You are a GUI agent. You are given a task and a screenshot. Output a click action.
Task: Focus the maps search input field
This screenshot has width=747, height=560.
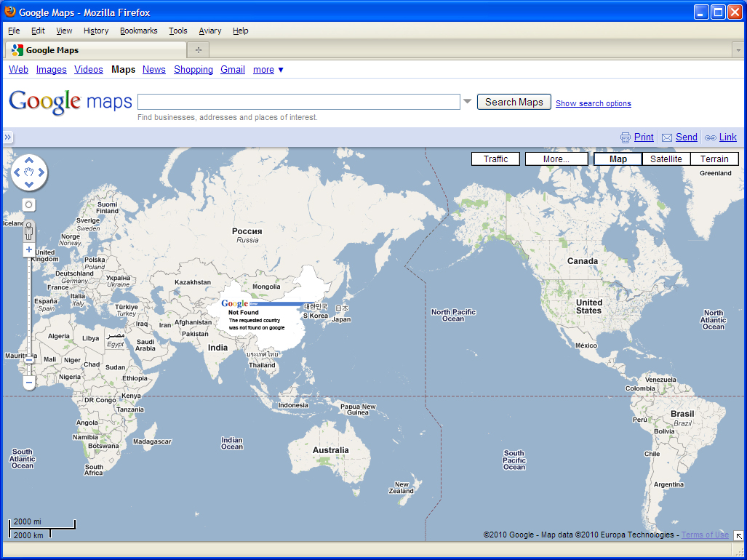click(299, 102)
